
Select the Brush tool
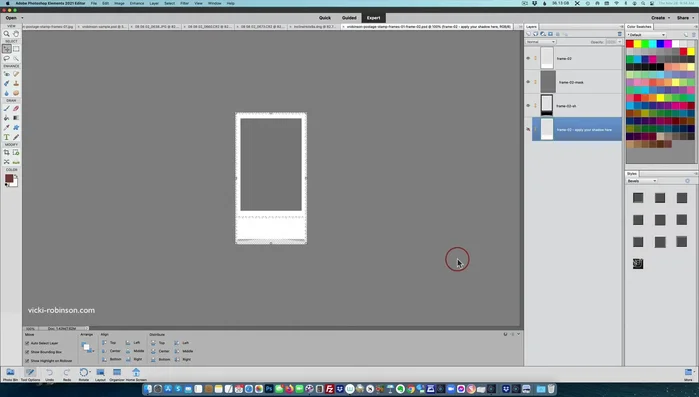click(x=7, y=108)
